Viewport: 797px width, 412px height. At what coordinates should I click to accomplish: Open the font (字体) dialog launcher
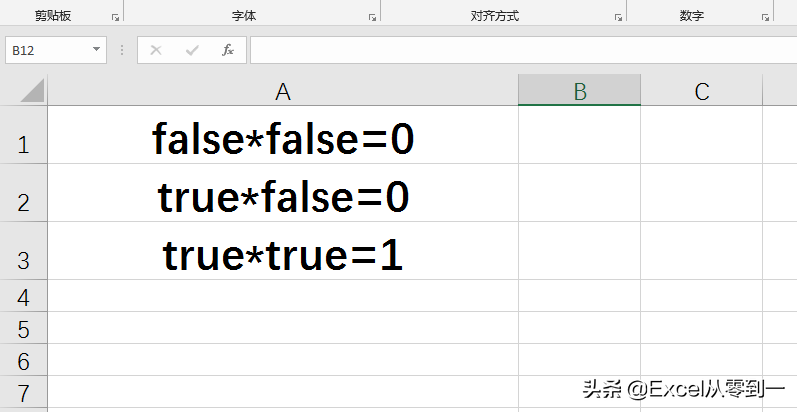coord(372,17)
